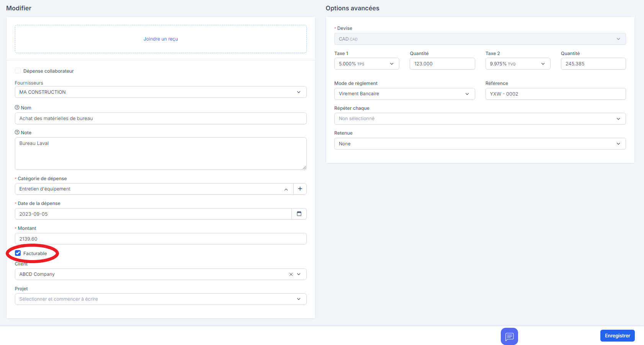Open the Taxe 1 dropdown 5.000% TPS
644x345 pixels.
[367, 64]
